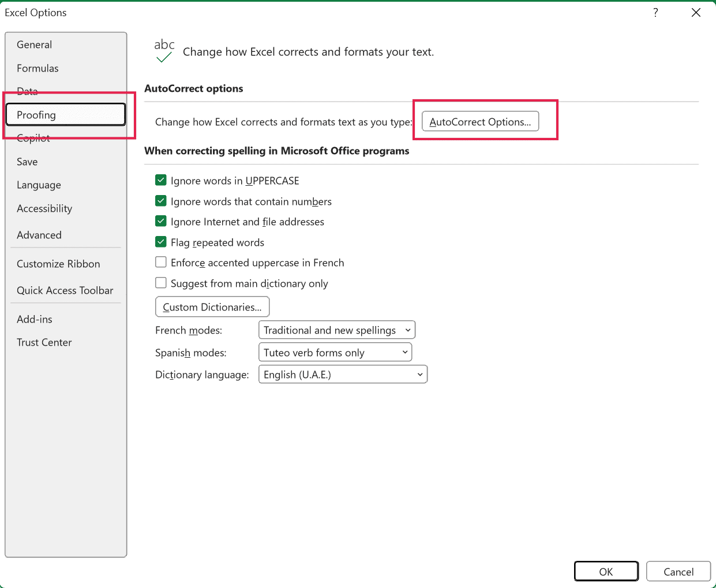Open AutoCorrect Options dialog
The height and width of the screenshot is (588, 716).
[481, 121]
